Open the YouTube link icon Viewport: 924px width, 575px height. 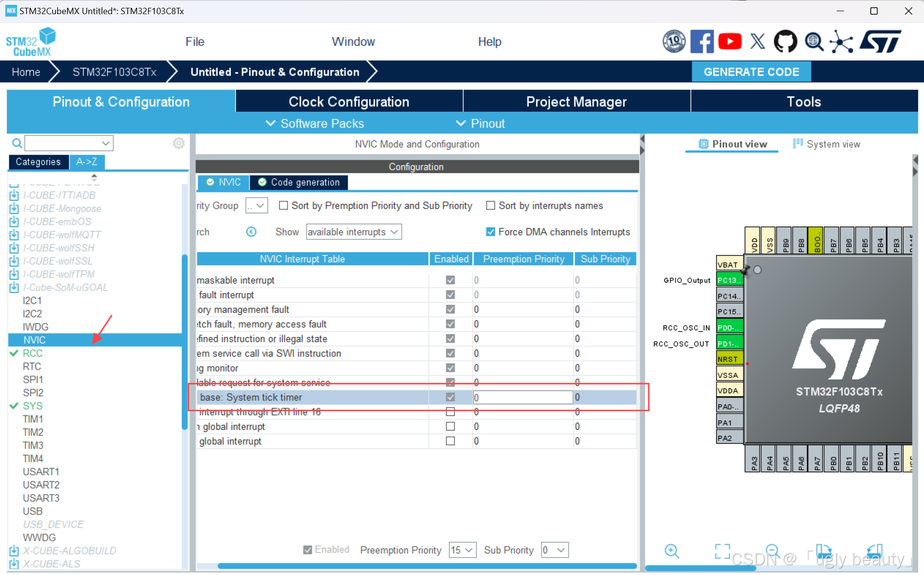730,41
